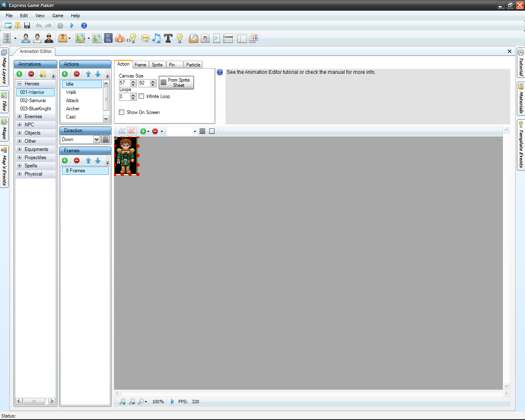The width and height of the screenshot is (525, 420).
Task: Run the game with blue play icon
Action: coord(72,25)
